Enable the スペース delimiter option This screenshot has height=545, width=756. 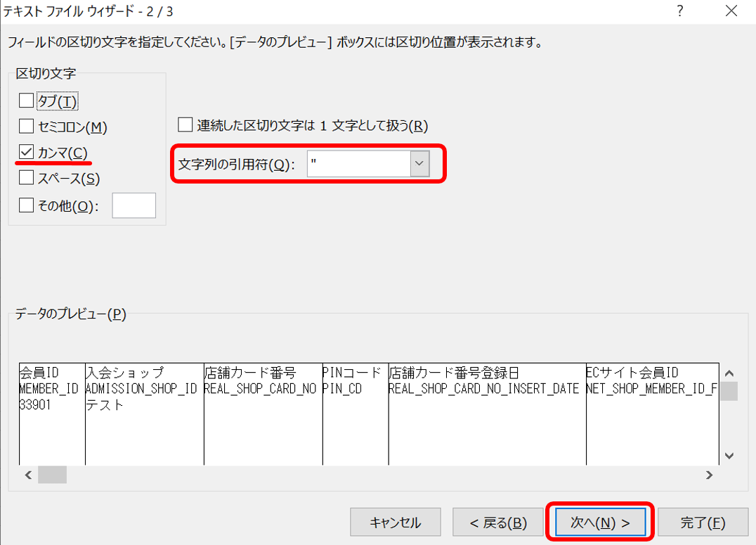(25, 179)
